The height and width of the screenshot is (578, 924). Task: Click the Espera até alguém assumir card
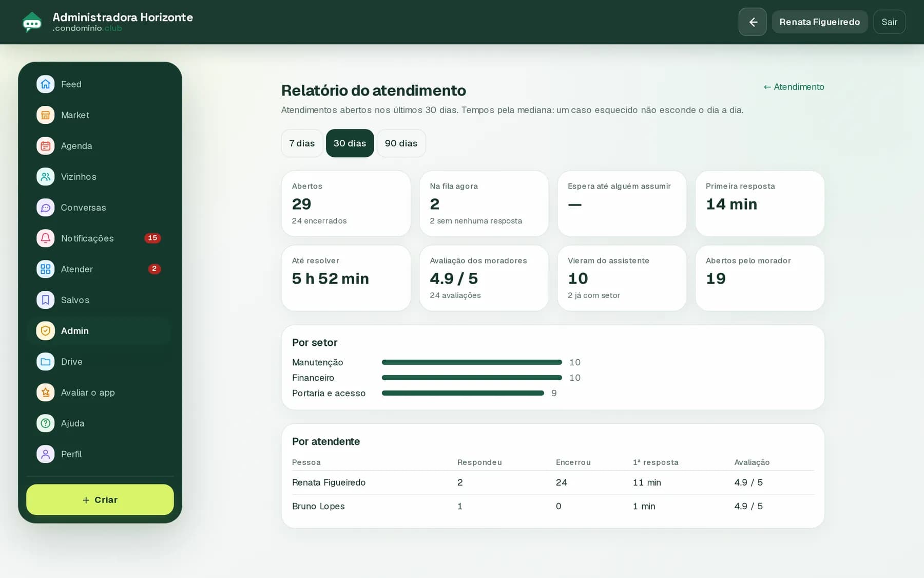point(622,203)
